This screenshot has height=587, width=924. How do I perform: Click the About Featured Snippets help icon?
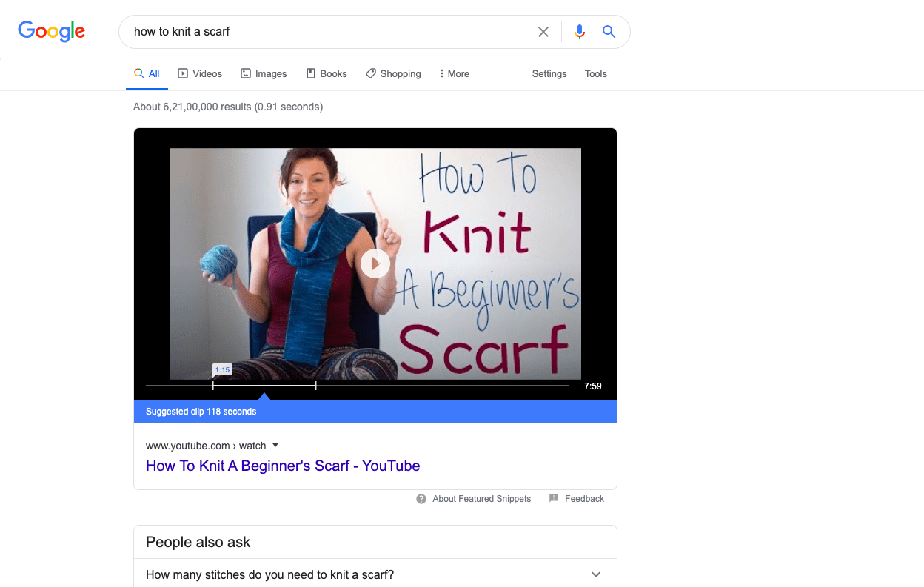click(x=421, y=499)
